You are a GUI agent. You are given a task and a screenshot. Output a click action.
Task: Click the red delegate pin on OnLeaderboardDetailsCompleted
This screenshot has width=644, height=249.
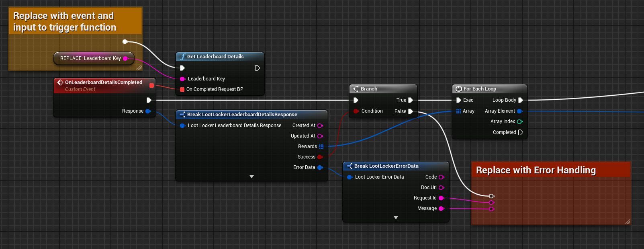(151, 85)
